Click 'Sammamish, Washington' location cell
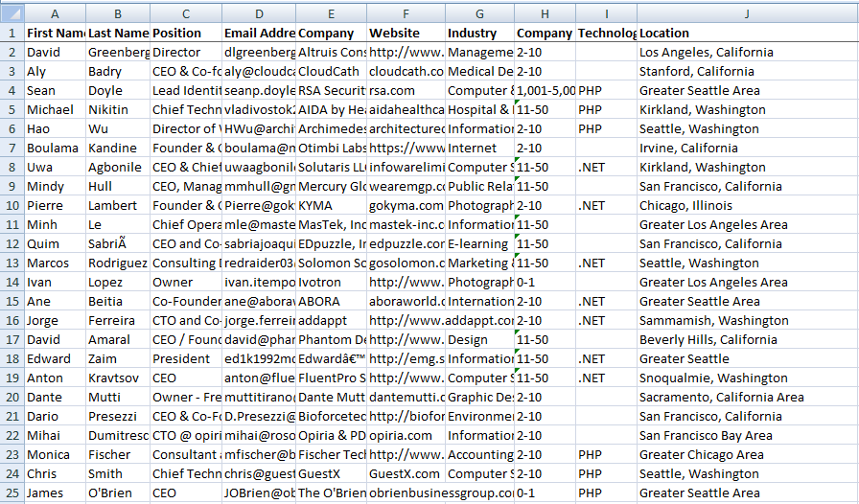The height and width of the screenshot is (504, 859). point(747,320)
